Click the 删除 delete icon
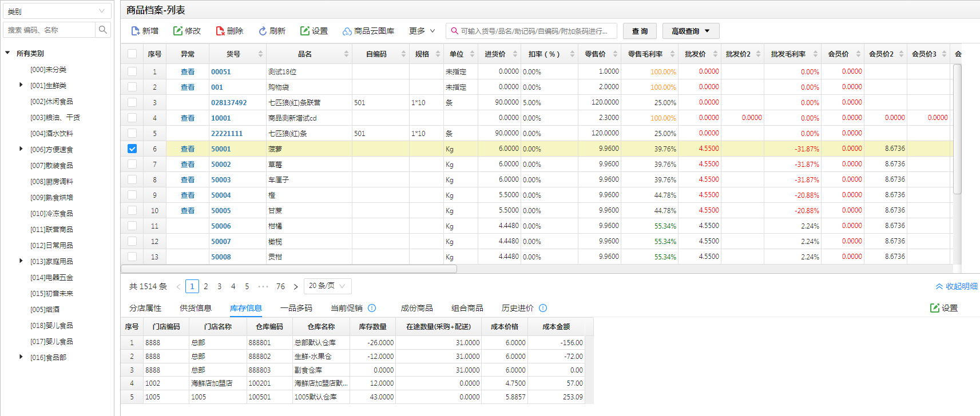980x416 pixels. tap(220, 31)
